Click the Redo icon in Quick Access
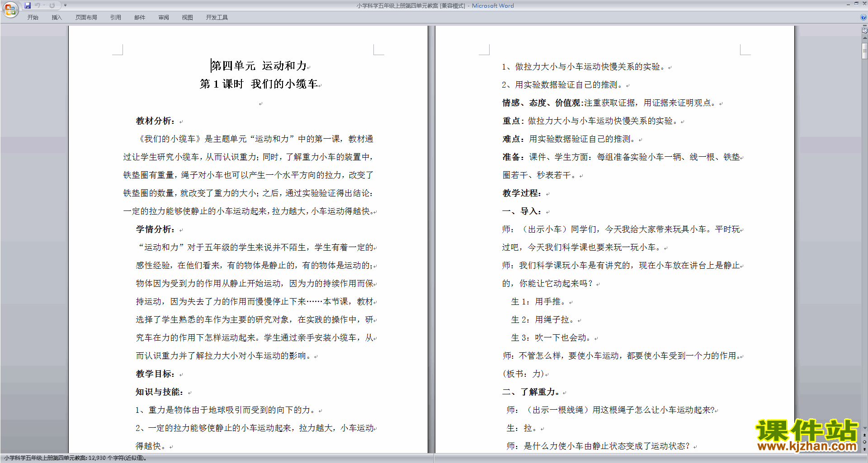Screen dimensions: 868x463 click(x=52, y=5)
